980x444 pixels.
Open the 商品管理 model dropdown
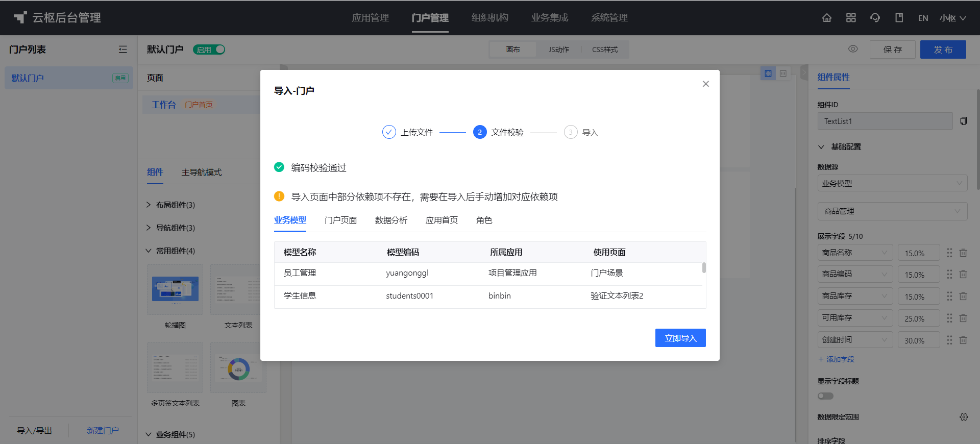(x=892, y=211)
